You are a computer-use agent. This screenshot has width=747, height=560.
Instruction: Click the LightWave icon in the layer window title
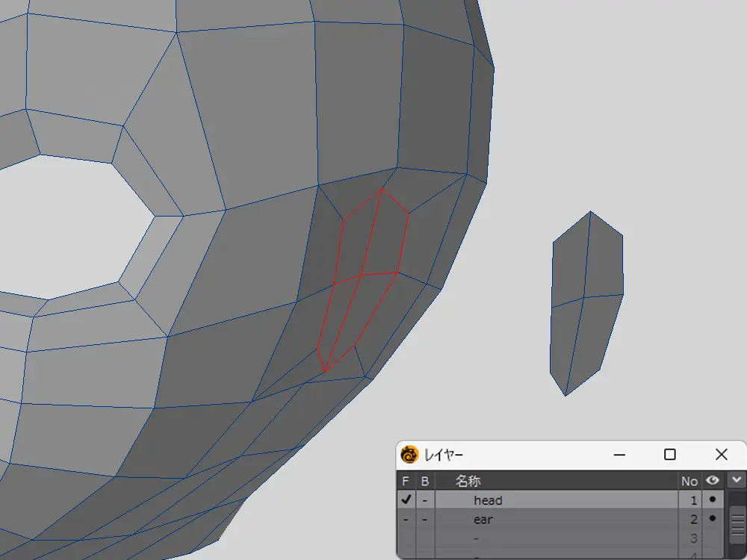point(409,455)
